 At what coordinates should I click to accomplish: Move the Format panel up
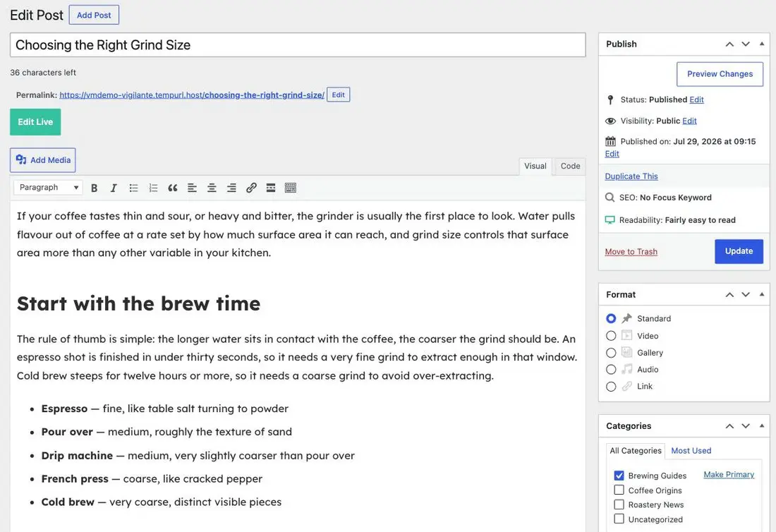coord(729,294)
